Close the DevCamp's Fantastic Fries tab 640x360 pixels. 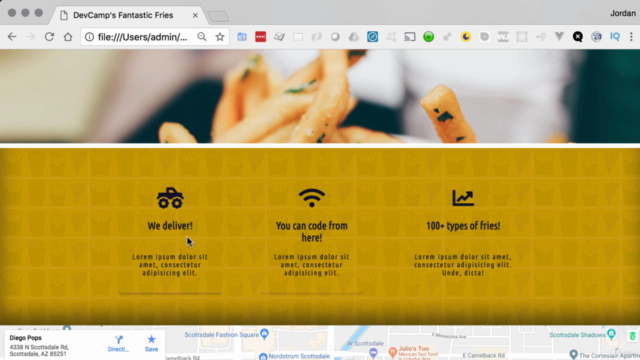195,15
